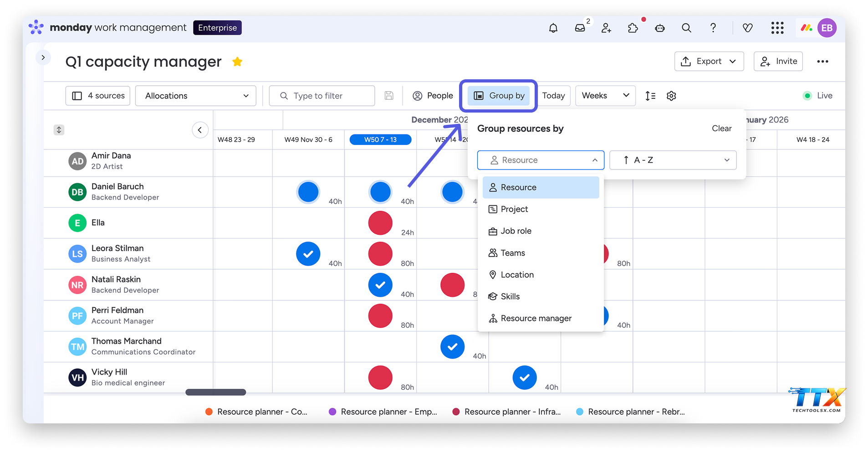Open the help question mark
The width and height of the screenshot is (868, 453).
pyautogui.click(x=713, y=28)
